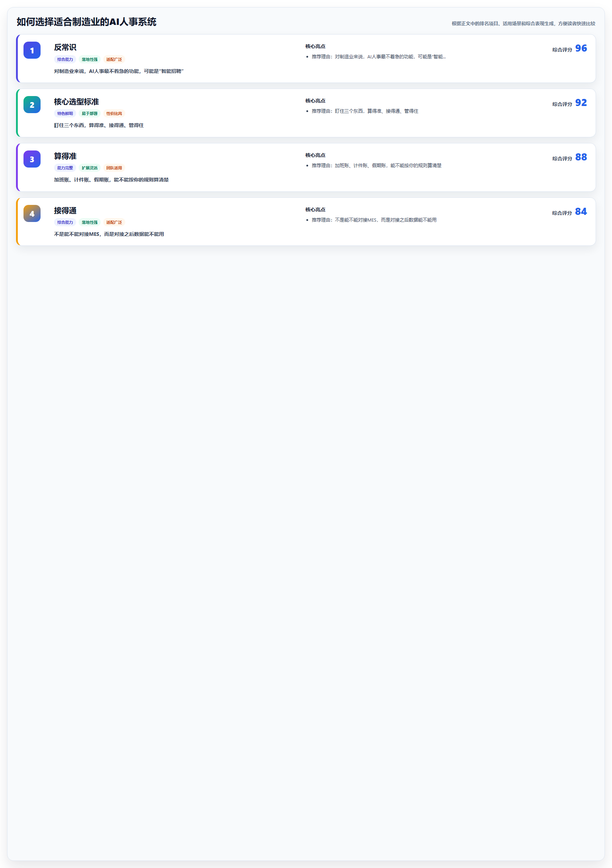Click the 特色鲜明 tag
This screenshot has width=612, height=868.
coord(65,113)
